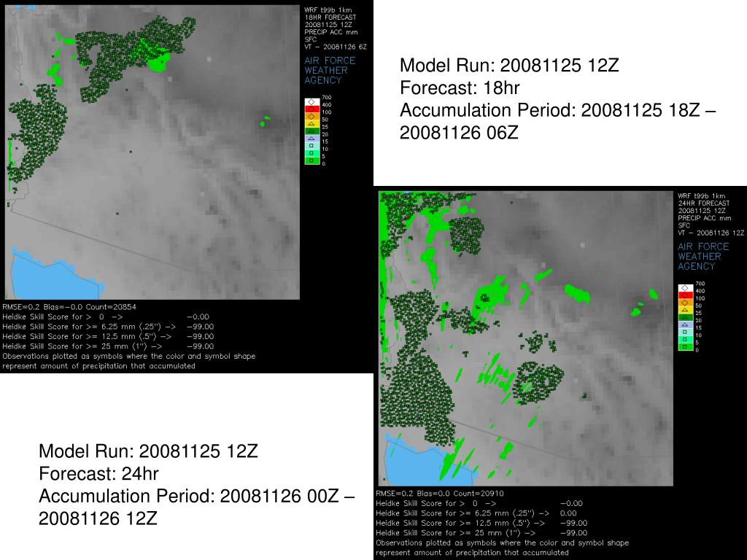
Task: Click 'Accumulation Period: 20081125 18Z' caption line
Action: pos(558,111)
